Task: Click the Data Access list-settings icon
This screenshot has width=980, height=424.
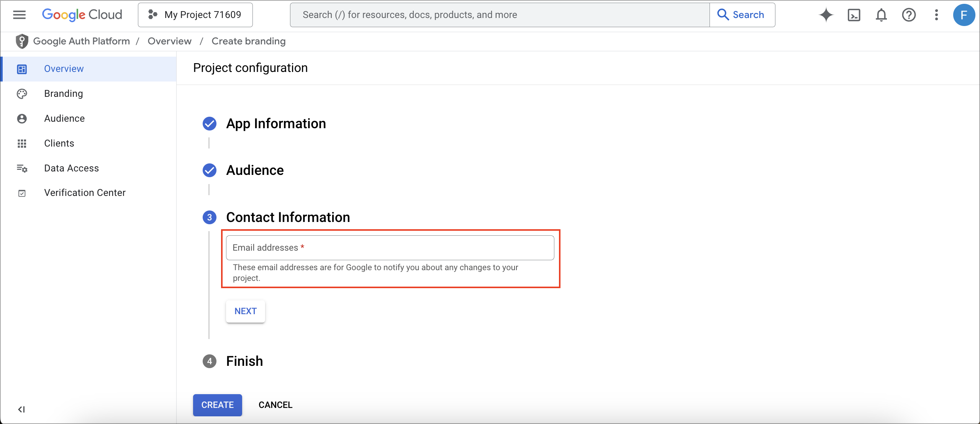Action: click(22, 168)
